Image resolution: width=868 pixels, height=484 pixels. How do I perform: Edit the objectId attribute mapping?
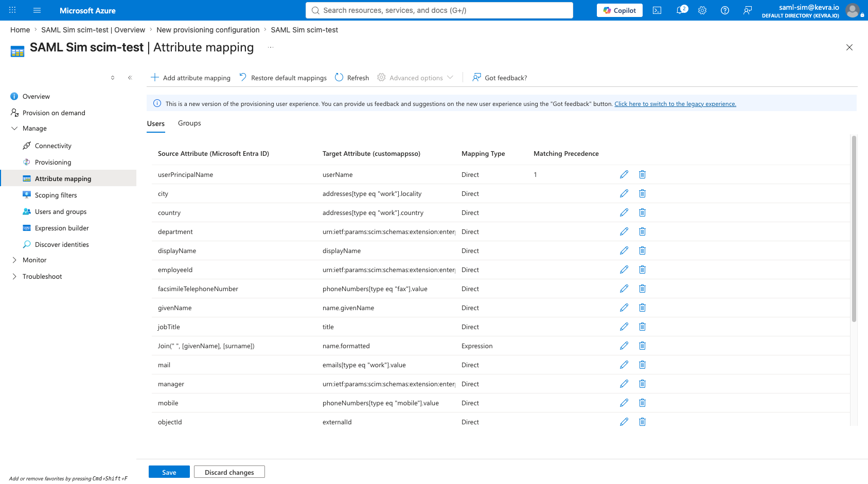point(624,422)
